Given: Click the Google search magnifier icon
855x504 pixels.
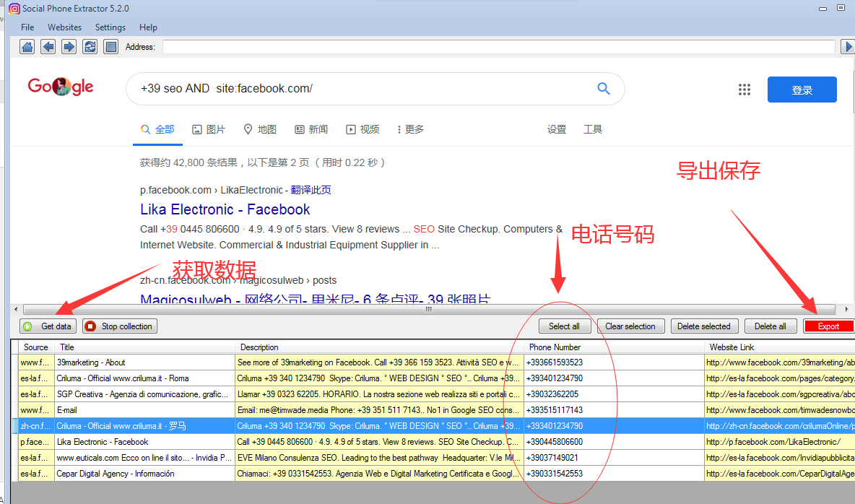Looking at the screenshot, I should (x=603, y=88).
